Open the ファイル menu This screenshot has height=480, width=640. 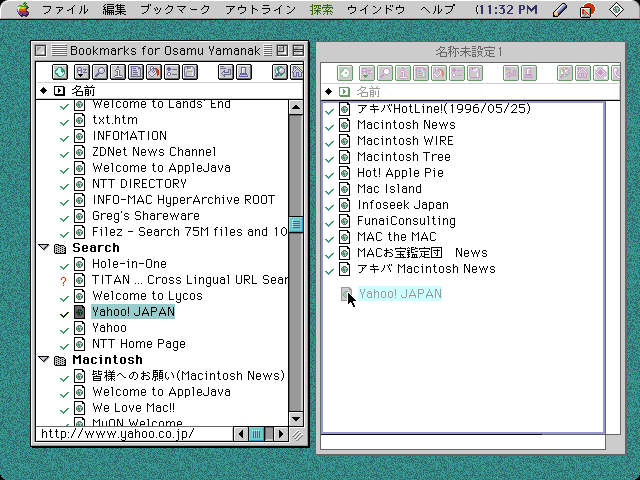point(65,9)
